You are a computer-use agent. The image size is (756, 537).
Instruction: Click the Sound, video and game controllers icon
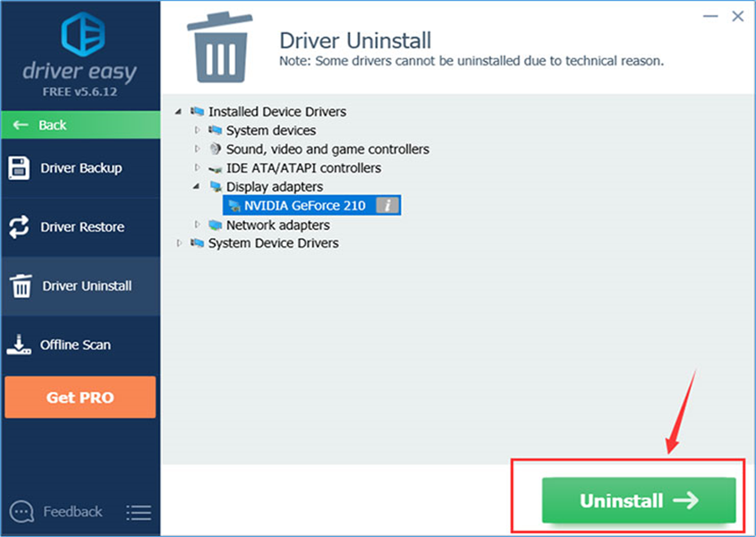(215, 149)
